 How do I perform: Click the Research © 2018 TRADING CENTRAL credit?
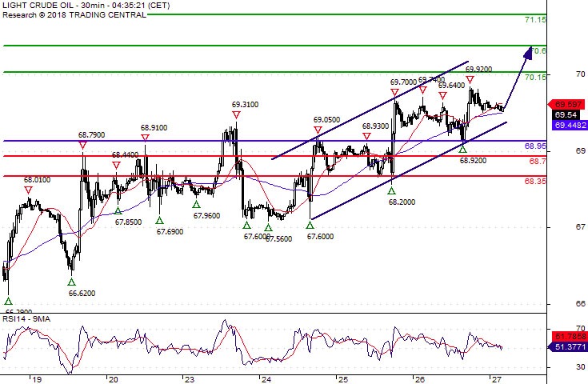click(74, 15)
